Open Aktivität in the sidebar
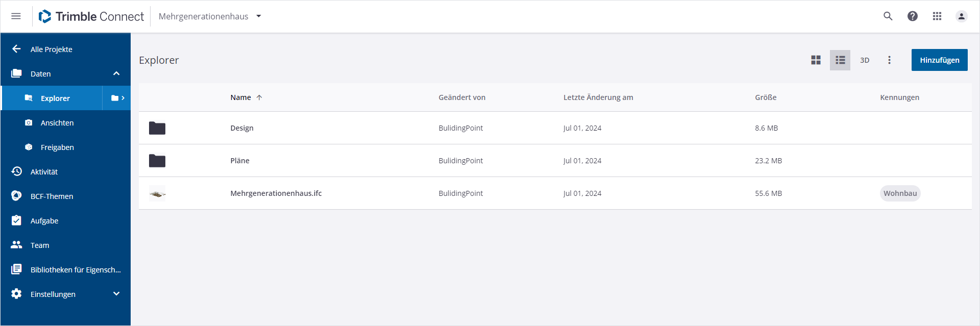 point(44,172)
